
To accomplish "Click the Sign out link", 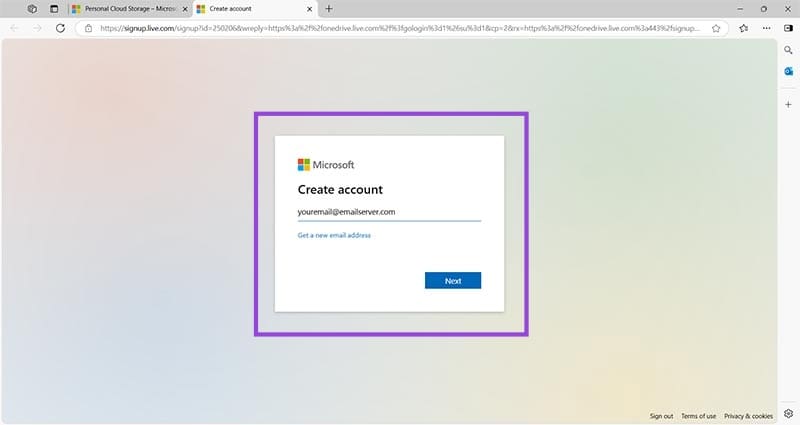I will point(661,416).
